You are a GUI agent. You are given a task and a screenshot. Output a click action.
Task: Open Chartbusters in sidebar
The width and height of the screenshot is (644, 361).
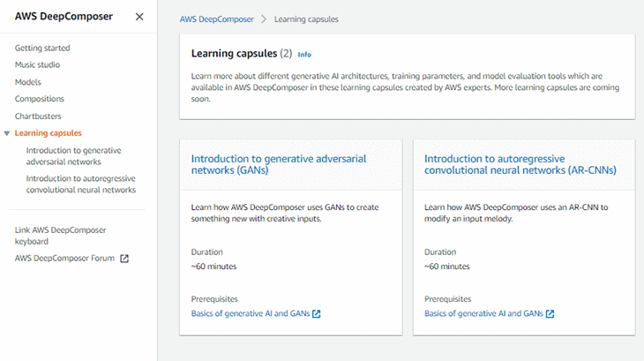(x=38, y=117)
